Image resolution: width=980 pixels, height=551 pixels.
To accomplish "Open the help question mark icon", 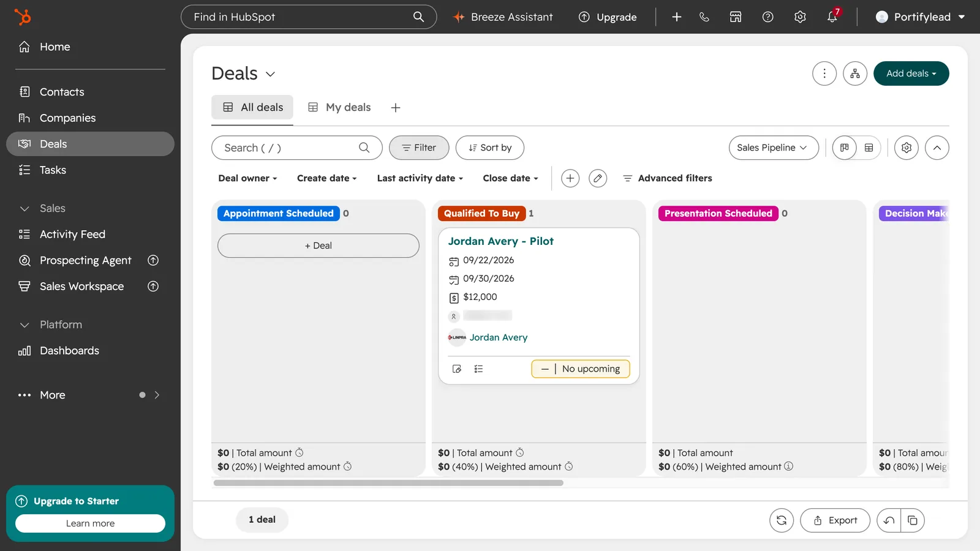I will pyautogui.click(x=767, y=17).
